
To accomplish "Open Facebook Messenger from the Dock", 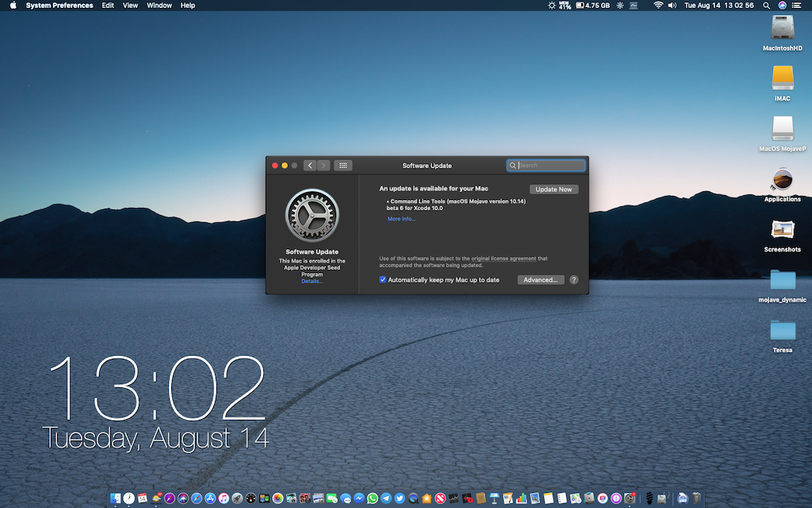I will [x=359, y=498].
